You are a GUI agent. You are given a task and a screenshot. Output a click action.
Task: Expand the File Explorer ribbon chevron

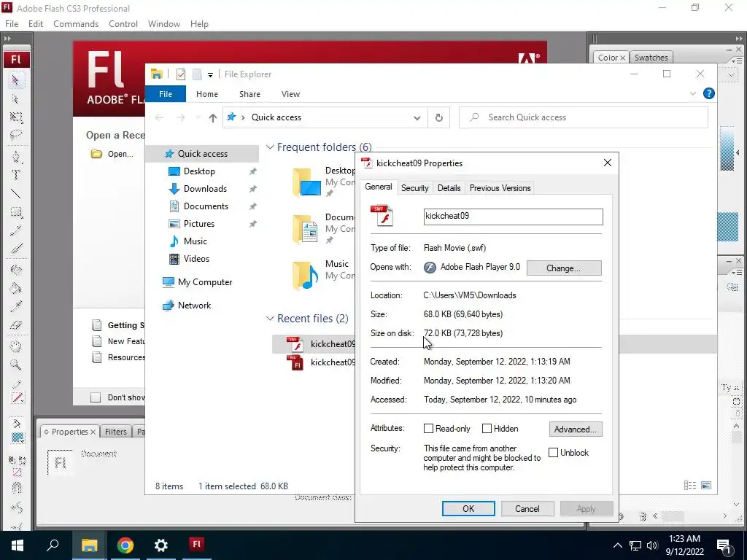tap(693, 94)
